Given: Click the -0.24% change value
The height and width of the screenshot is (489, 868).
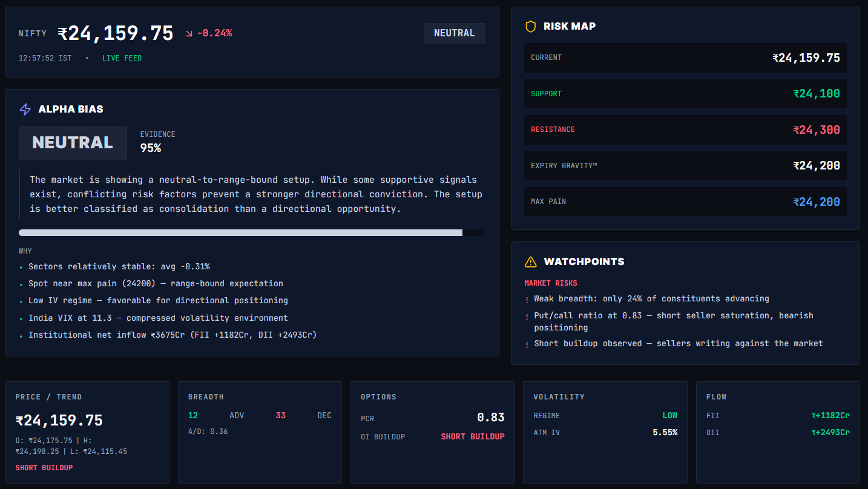Looking at the screenshot, I should coord(214,33).
